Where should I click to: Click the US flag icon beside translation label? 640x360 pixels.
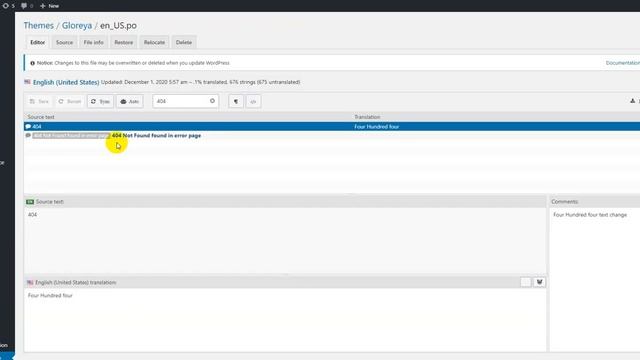coord(30,282)
